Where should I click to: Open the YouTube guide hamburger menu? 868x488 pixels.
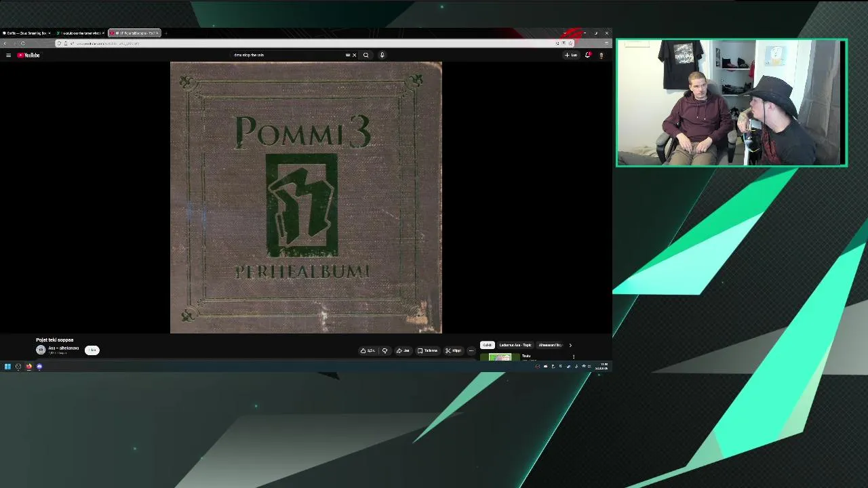point(8,55)
